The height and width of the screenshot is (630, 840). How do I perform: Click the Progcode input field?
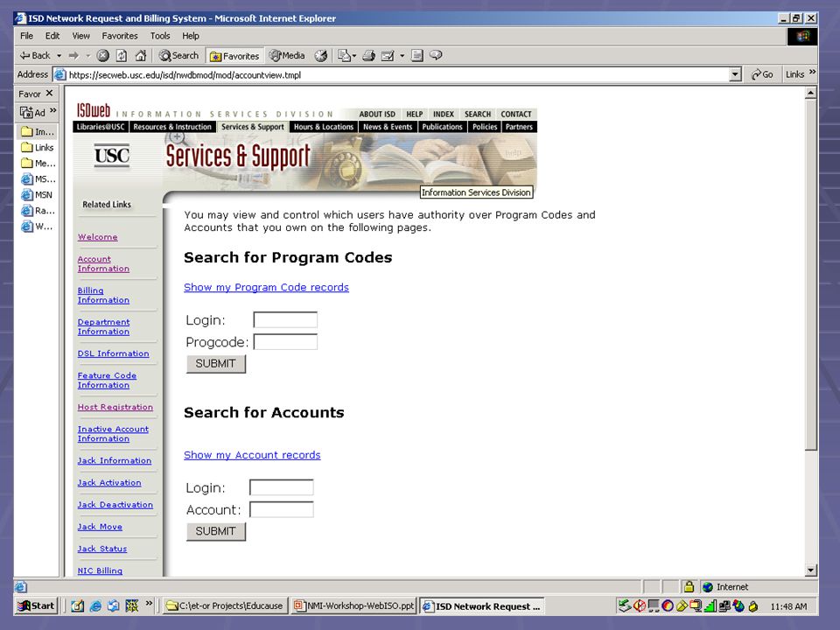(x=285, y=342)
